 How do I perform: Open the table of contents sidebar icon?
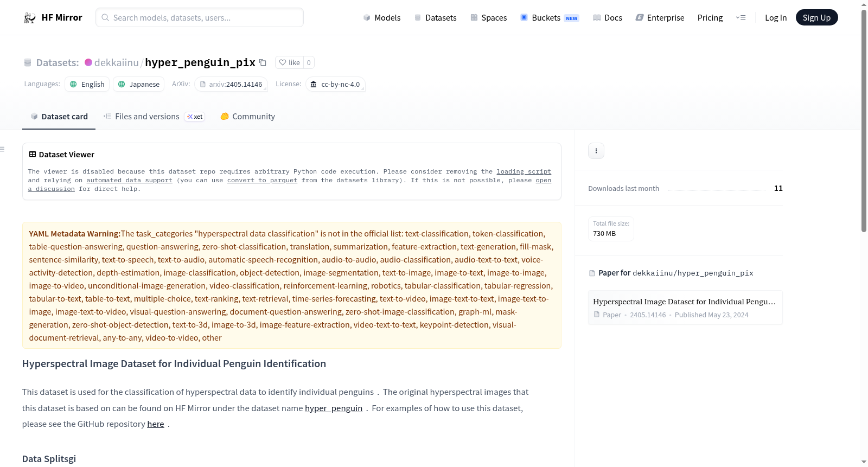click(2, 149)
